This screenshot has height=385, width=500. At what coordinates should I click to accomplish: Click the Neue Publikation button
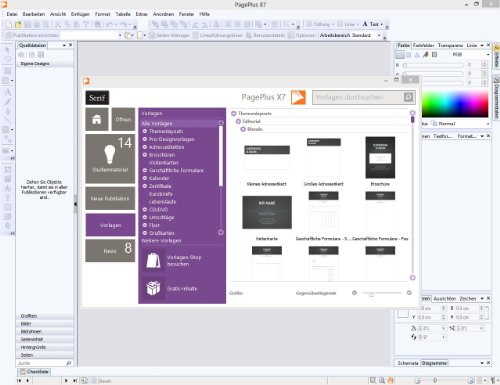click(110, 198)
